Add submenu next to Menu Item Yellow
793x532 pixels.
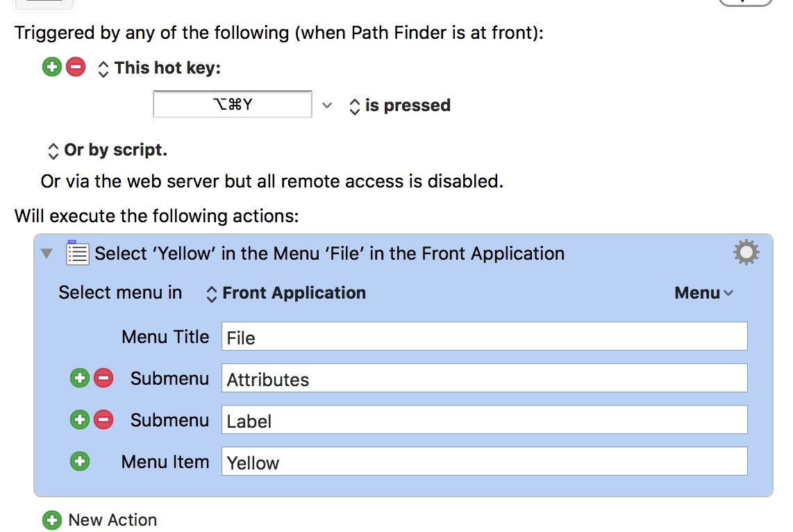79,461
